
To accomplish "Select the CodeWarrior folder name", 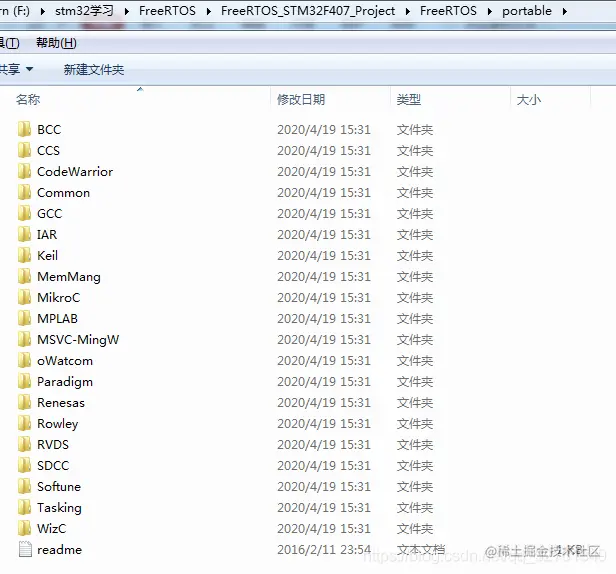I will 75,171.
